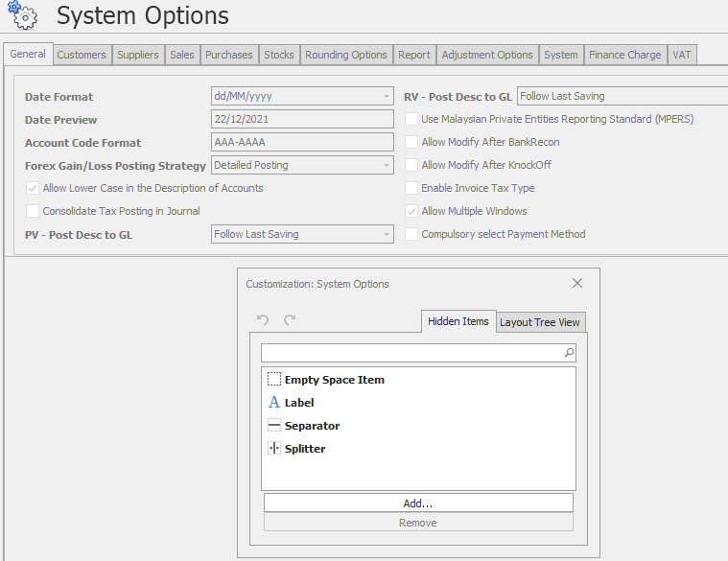Switch to the Rounding Options tab

[x=346, y=55]
